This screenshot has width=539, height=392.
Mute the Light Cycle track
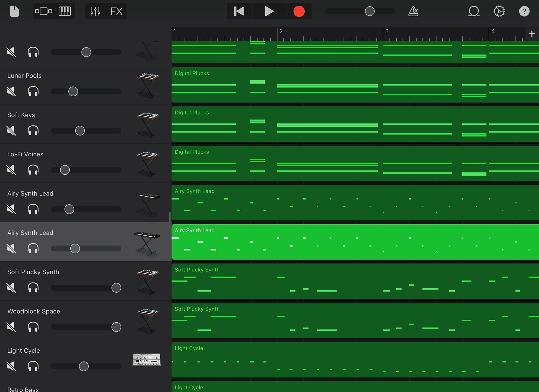pyautogui.click(x=11, y=366)
